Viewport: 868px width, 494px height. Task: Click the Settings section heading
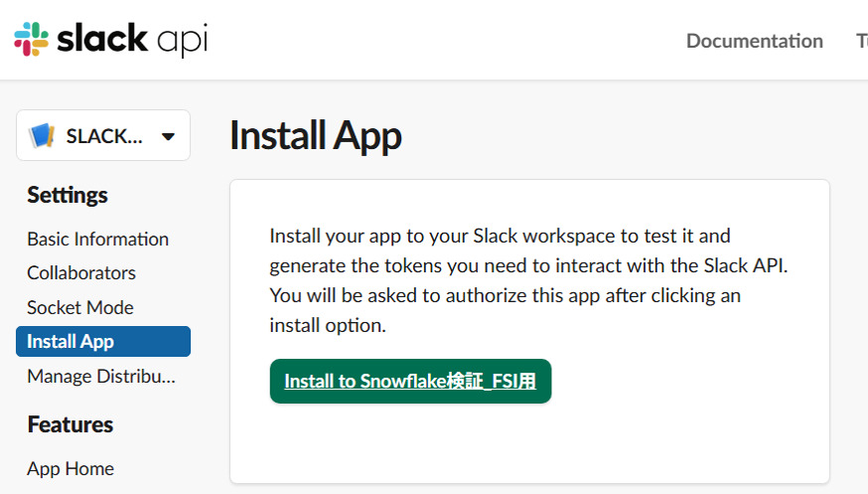pos(68,195)
